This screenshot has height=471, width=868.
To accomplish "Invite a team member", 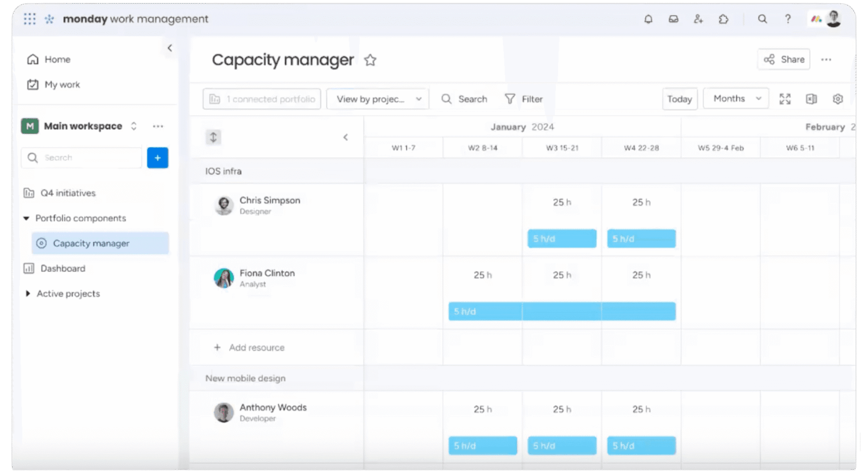I will coord(698,19).
